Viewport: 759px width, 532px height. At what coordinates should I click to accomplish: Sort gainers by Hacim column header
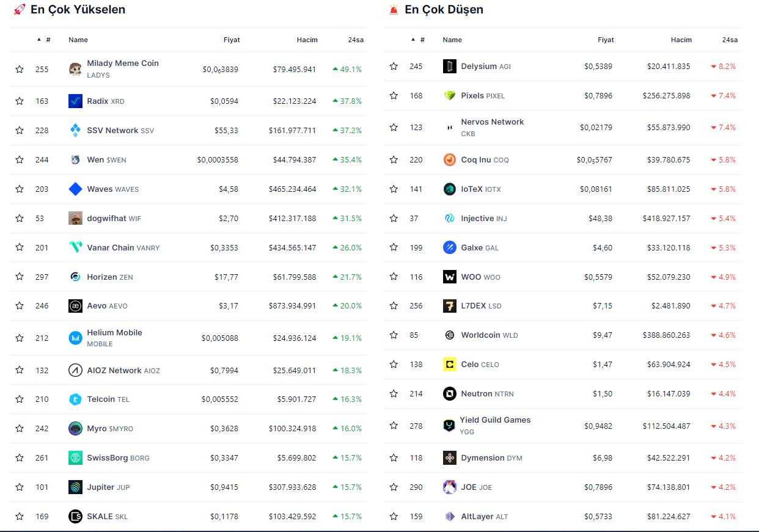click(x=307, y=40)
